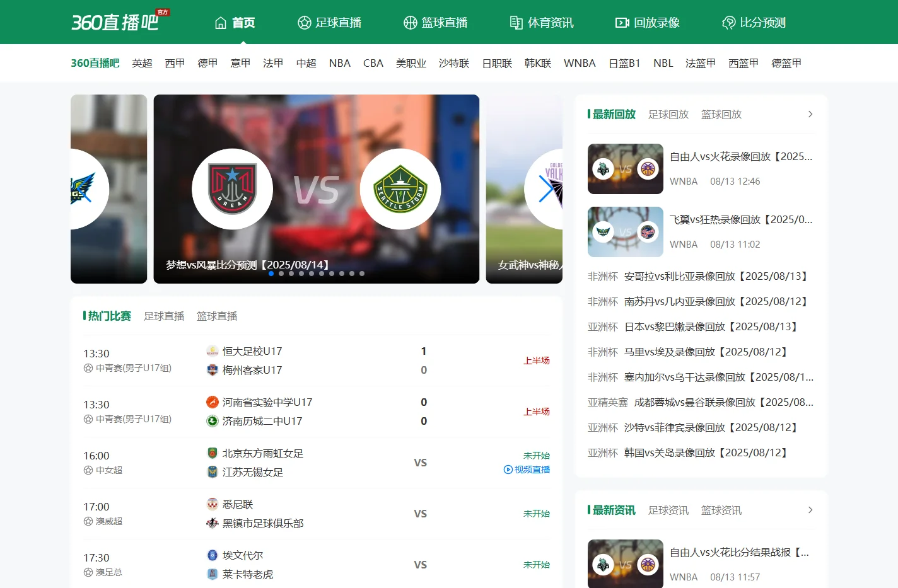Click the Seattle Storm team logo in carousel
The image size is (898, 588).
coord(400,188)
